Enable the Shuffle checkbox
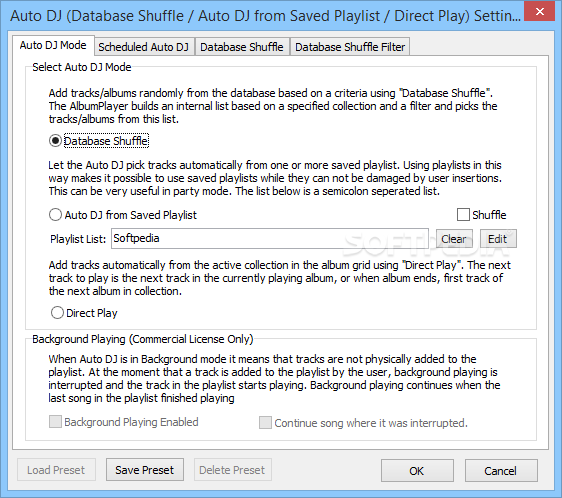562x498 pixels. click(x=463, y=215)
